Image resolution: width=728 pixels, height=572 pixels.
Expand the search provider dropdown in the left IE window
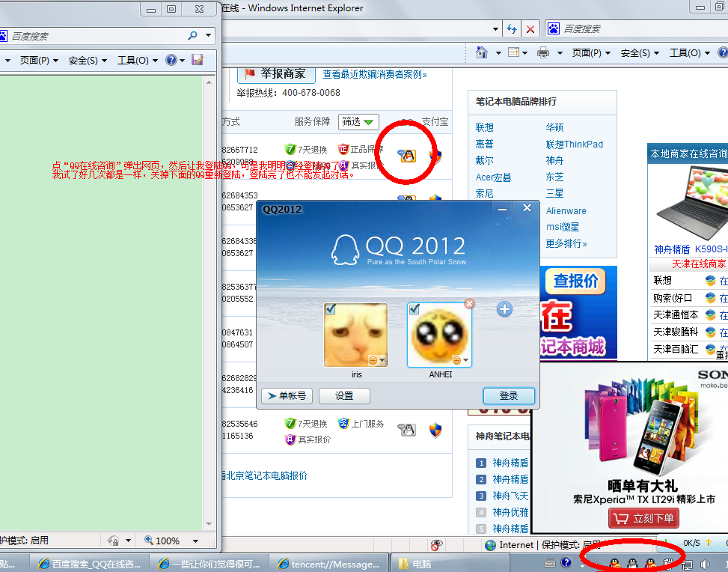(209, 35)
